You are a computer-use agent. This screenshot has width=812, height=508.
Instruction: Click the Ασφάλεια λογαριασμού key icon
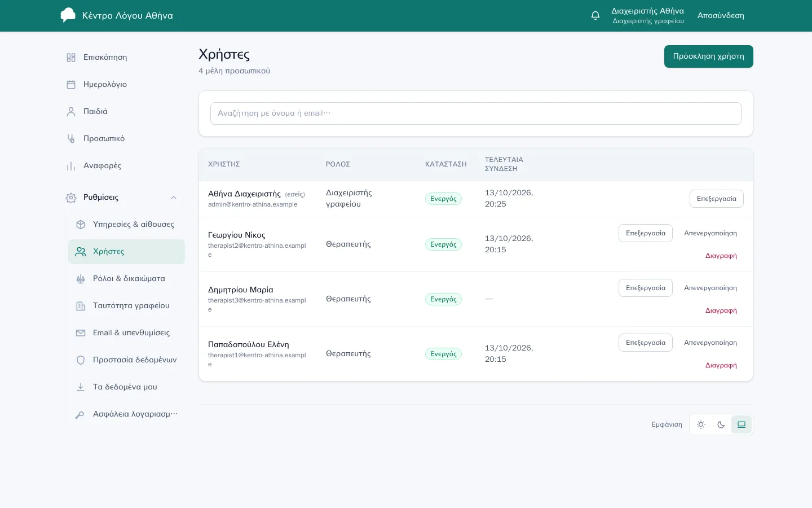(81, 414)
